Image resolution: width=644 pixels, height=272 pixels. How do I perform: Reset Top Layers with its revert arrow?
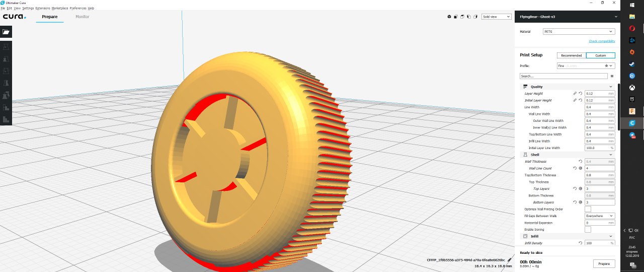pos(575,188)
